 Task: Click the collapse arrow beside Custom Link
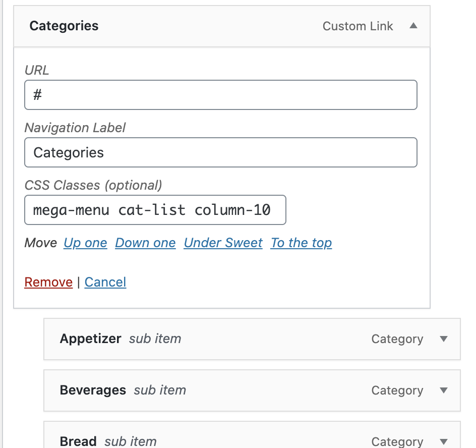point(413,26)
